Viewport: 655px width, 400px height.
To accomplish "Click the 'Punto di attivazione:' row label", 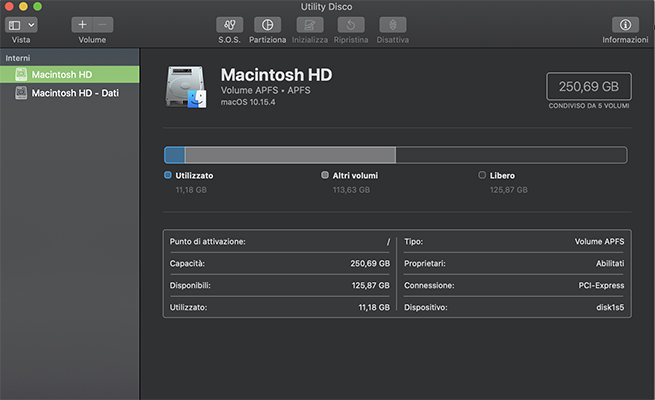I will pyautogui.click(x=208, y=242).
